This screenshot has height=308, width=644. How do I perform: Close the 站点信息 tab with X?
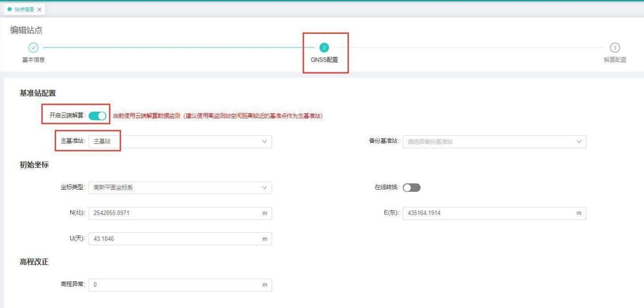point(40,10)
